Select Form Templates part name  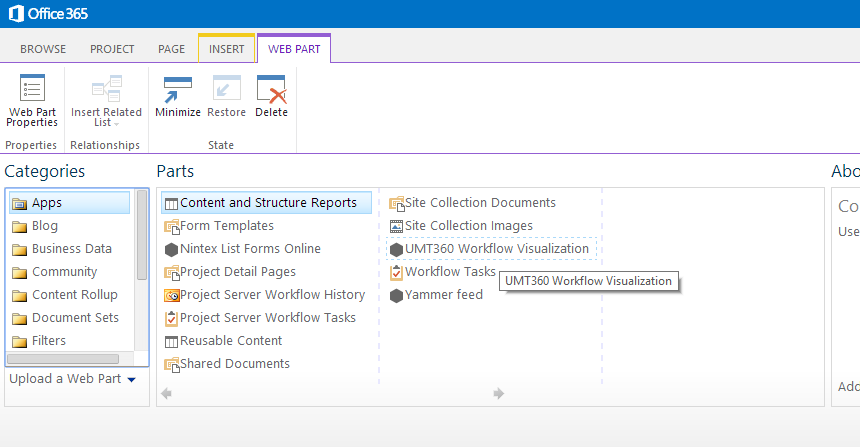pos(227,225)
